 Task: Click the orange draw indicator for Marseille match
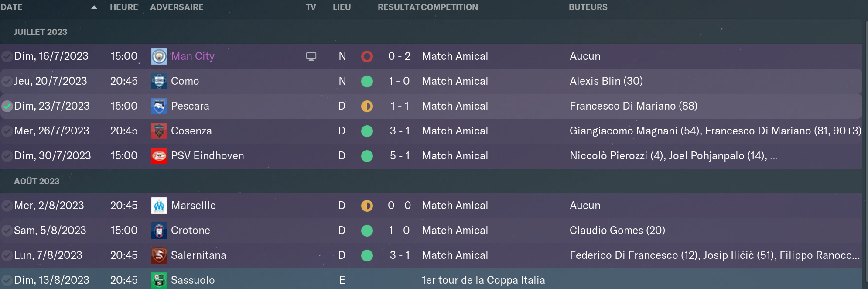coord(367,206)
